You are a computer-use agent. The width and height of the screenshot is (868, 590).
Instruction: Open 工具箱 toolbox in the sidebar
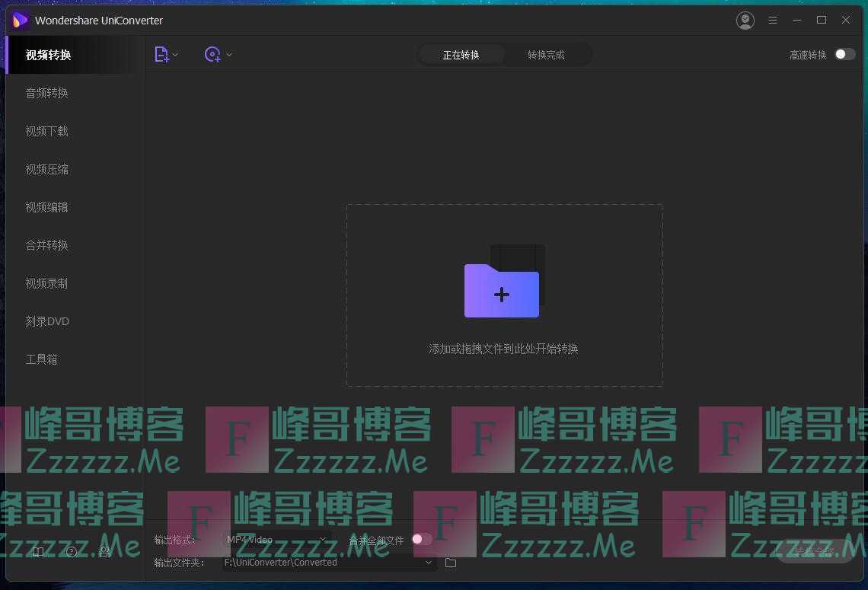[42, 359]
